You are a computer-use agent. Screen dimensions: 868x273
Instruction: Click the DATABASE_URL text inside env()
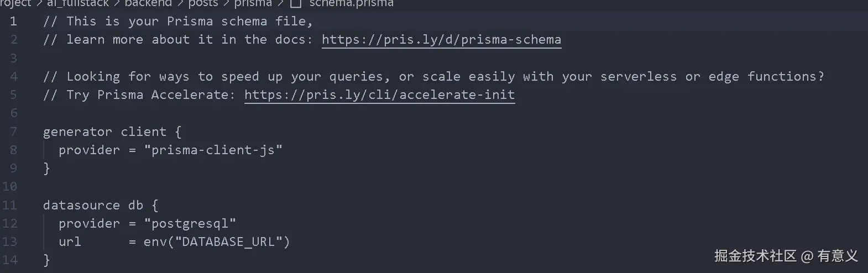point(228,242)
